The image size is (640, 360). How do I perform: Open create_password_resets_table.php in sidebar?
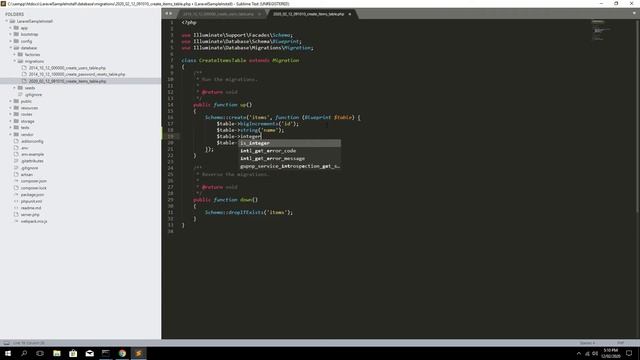click(x=77, y=74)
